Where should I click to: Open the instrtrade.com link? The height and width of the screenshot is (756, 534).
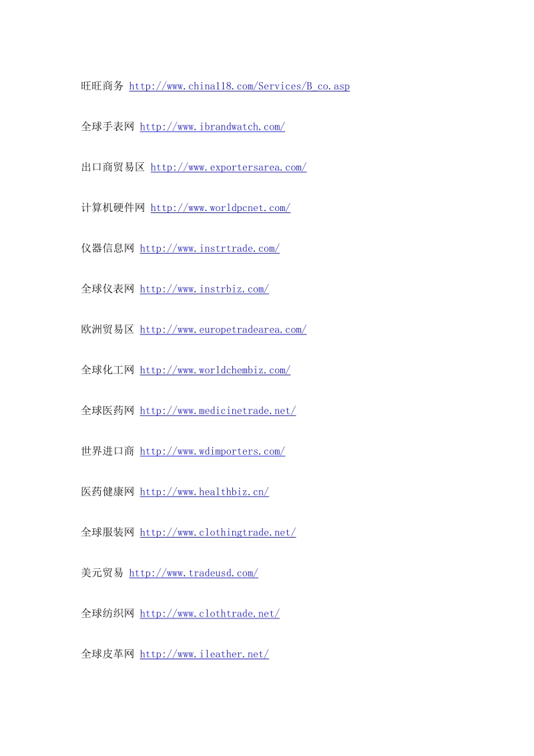point(210,248)
